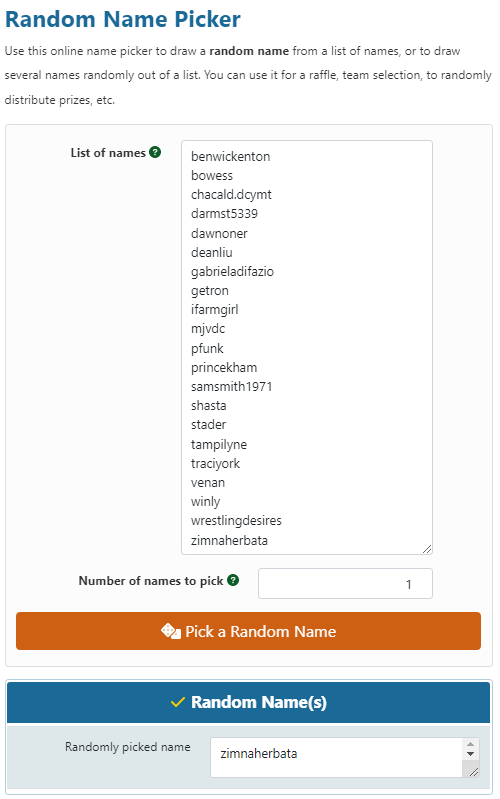Click the name wrestlingdesires in the list

(236, 521)
